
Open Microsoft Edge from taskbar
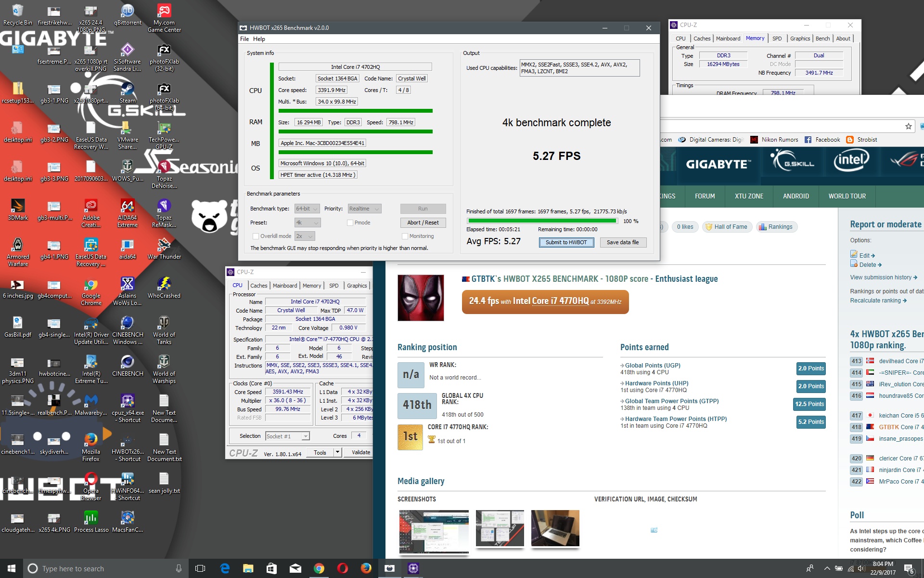click(225, 568)
